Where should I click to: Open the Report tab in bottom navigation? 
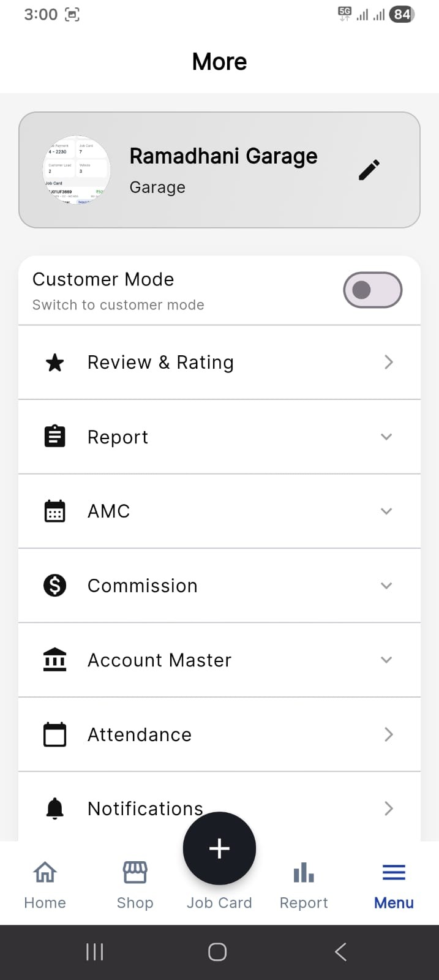[304, 883]
